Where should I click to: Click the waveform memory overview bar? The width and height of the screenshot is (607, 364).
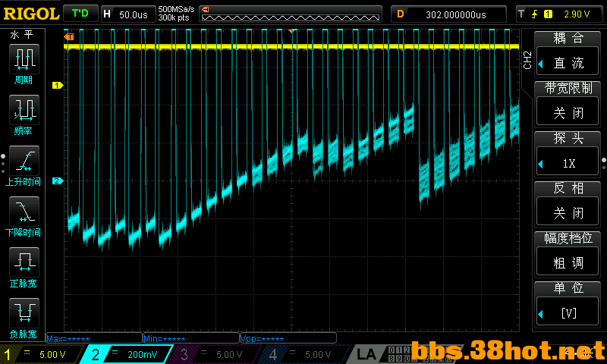point(291,14)
